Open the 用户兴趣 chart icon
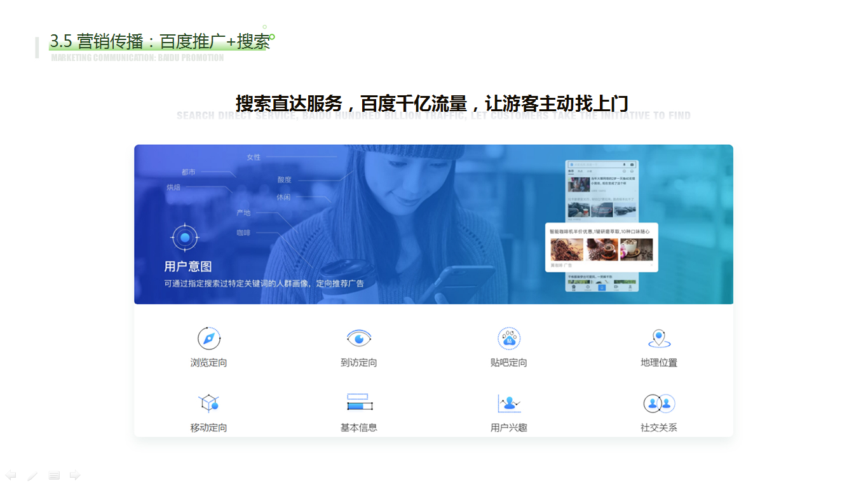This screenshot has height=488, width=868. pos(508,403)
